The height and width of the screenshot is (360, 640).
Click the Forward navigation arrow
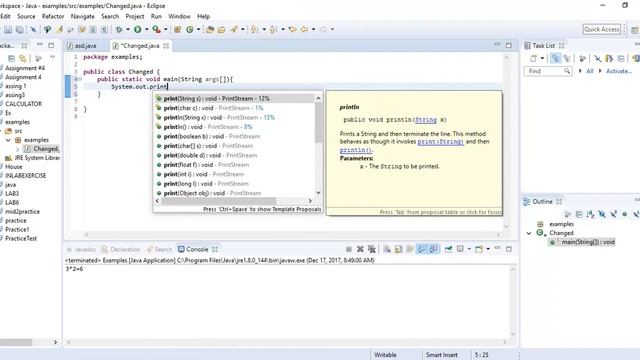[x=323, y=29]
